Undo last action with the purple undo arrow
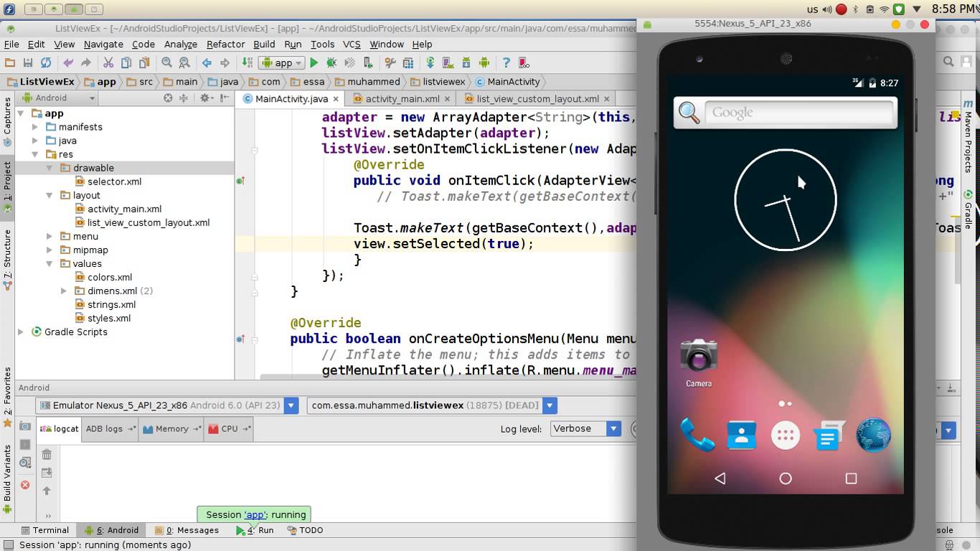This screenshot has width=980, height=551. coord(69,62)
